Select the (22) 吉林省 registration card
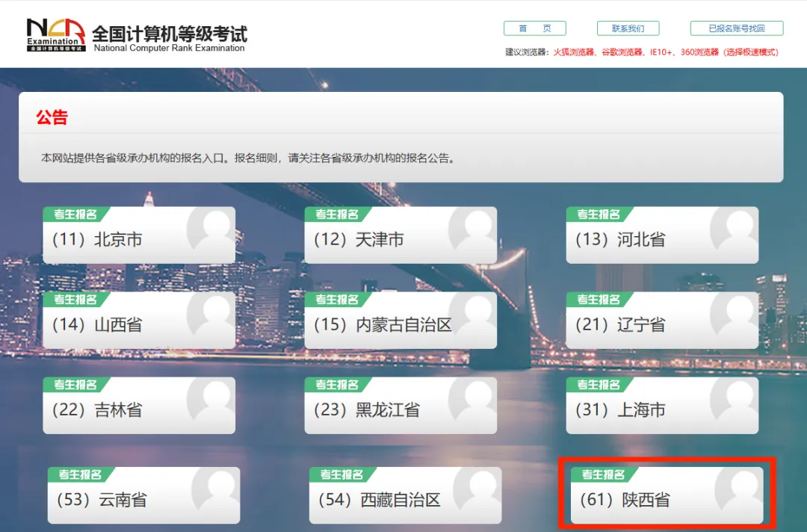 [138, 405]
